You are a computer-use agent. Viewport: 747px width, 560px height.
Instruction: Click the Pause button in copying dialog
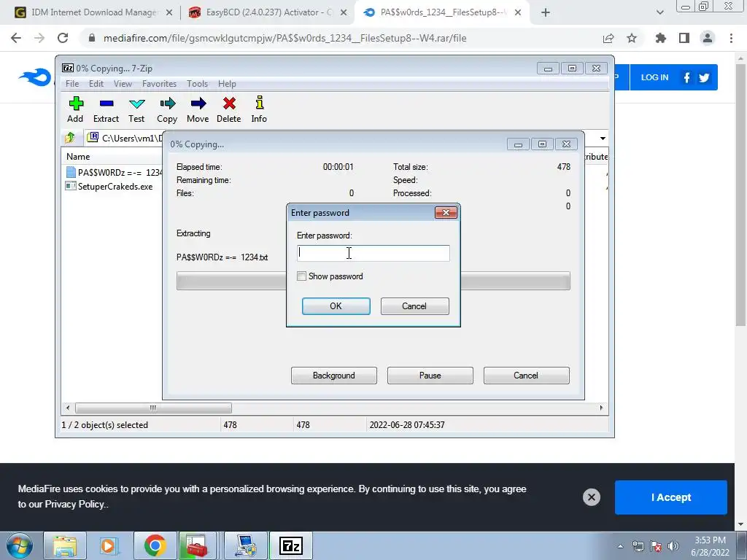(x=430, y=376)
